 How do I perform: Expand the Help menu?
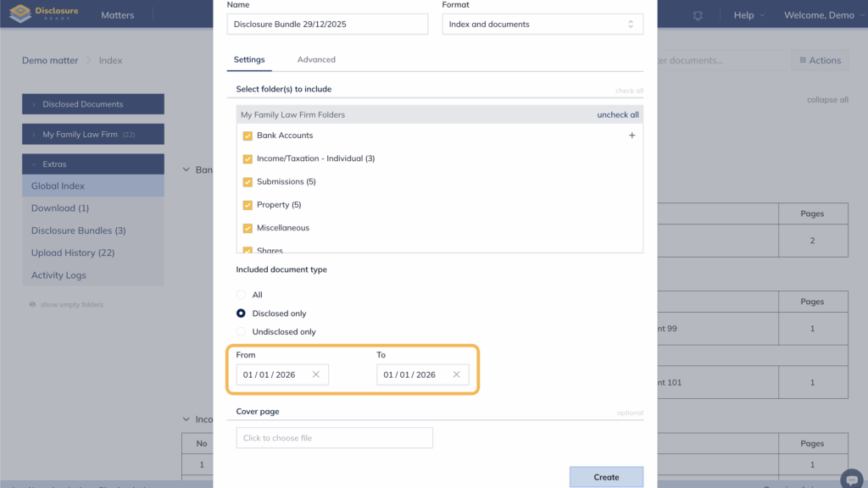748,15
